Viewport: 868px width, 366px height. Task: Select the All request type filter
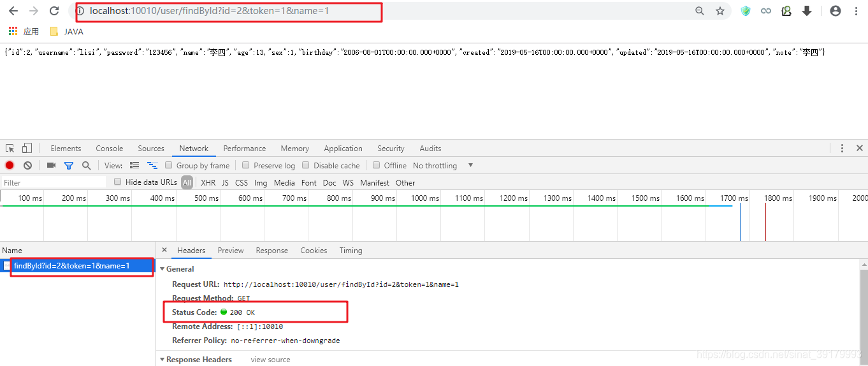coord(187,182)
